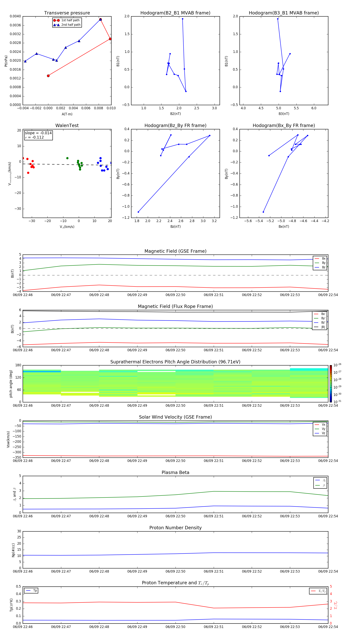Click the bottom-left outlier point in Bz_By hodogram
This screenshot has height=644, width=351.
(138, 212)
